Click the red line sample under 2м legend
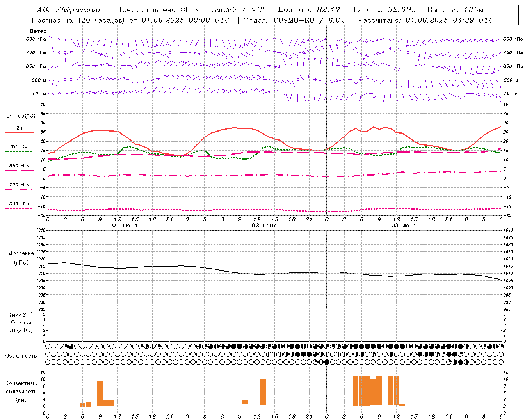This screenshot has width=525, height=420. pyautogui.click(x=19, y=132)
